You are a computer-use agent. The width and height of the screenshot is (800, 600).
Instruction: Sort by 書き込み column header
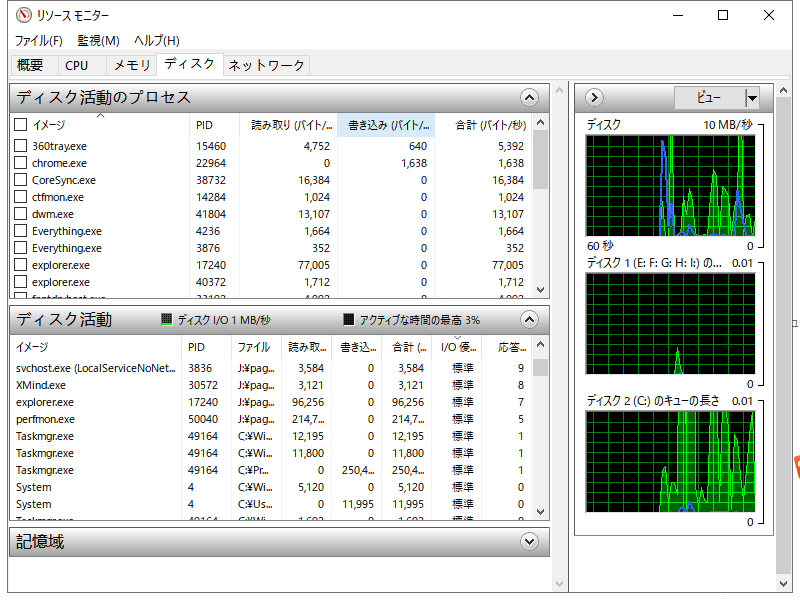(386, 125)
